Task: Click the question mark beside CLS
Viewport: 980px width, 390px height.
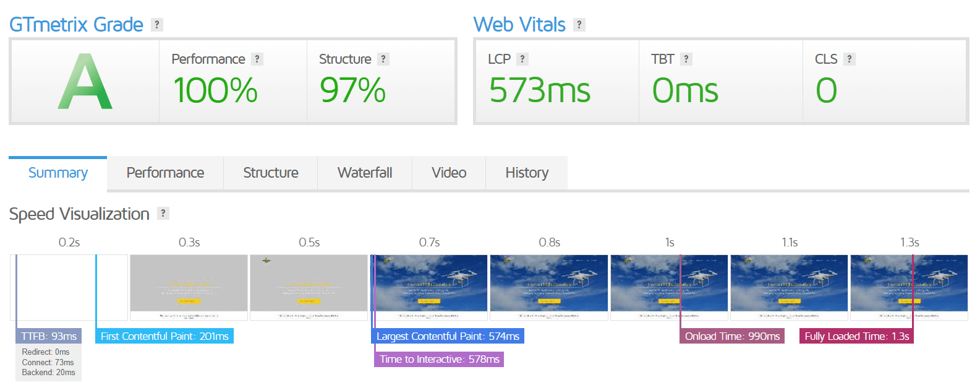Action: pos(850,59)
